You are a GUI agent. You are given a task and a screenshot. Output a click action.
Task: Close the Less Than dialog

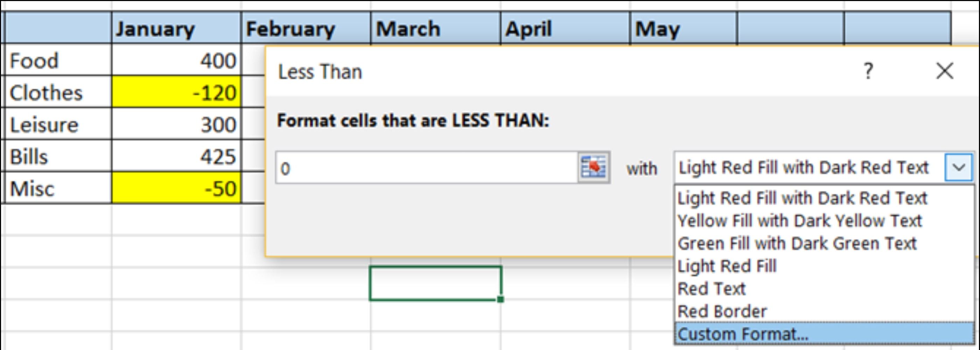[x=944, y=71]
